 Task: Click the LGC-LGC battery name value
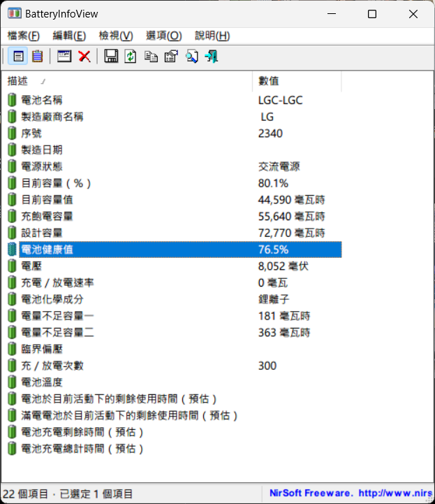pyautogui.click(x=280, y=100)
